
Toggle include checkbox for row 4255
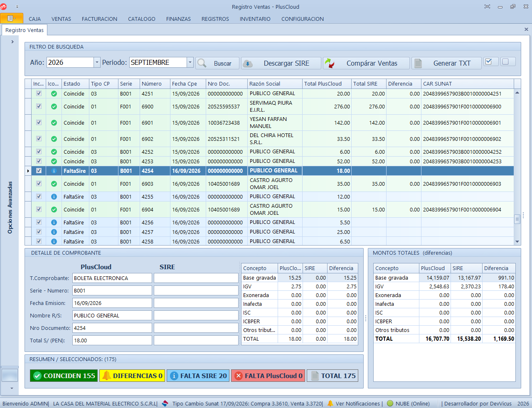point(39,197)
